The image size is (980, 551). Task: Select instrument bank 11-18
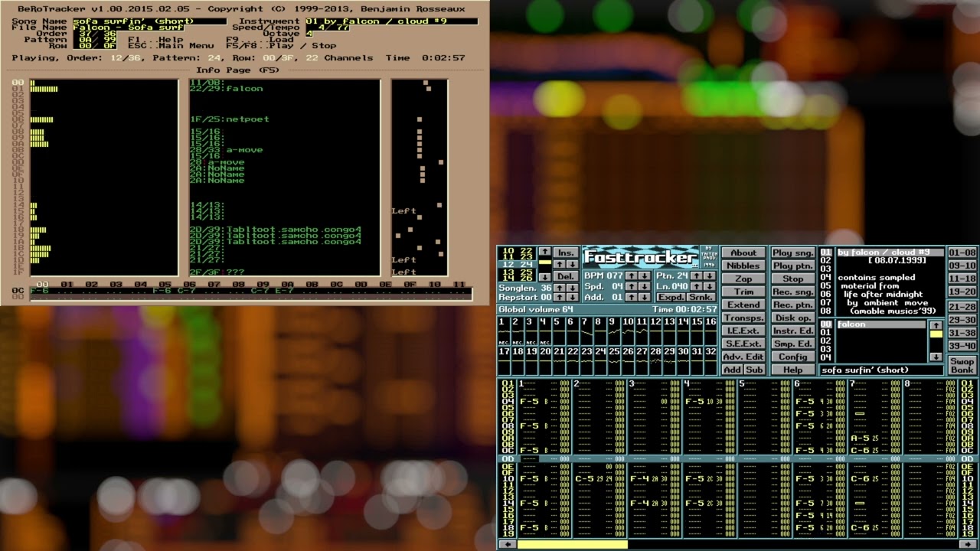pyautogui.click(x=962, y=279)
